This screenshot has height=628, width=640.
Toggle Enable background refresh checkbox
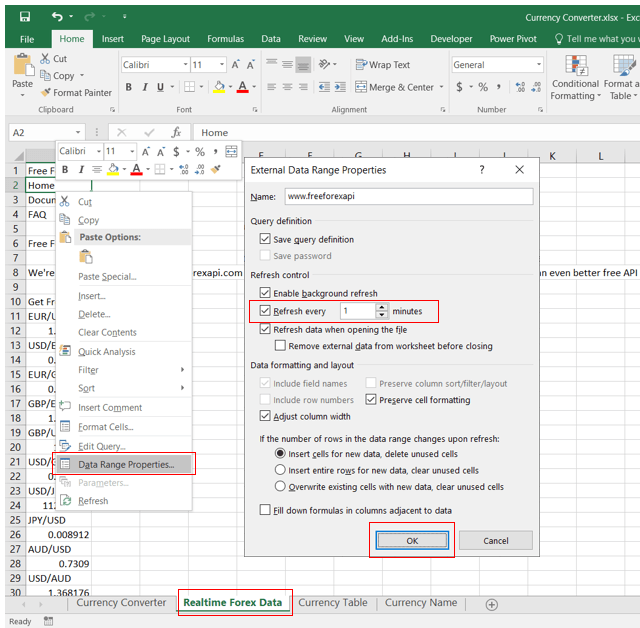(265, 293)
